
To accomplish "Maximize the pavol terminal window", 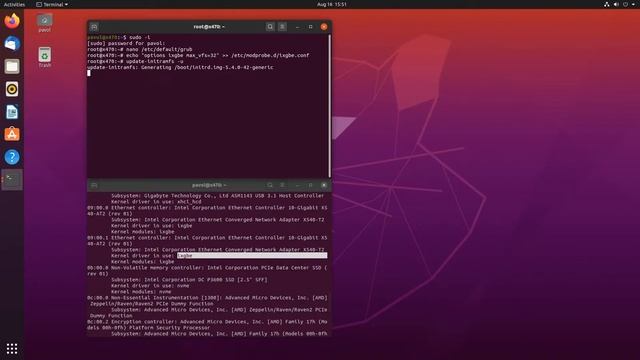I will click(x=311, y=185).
